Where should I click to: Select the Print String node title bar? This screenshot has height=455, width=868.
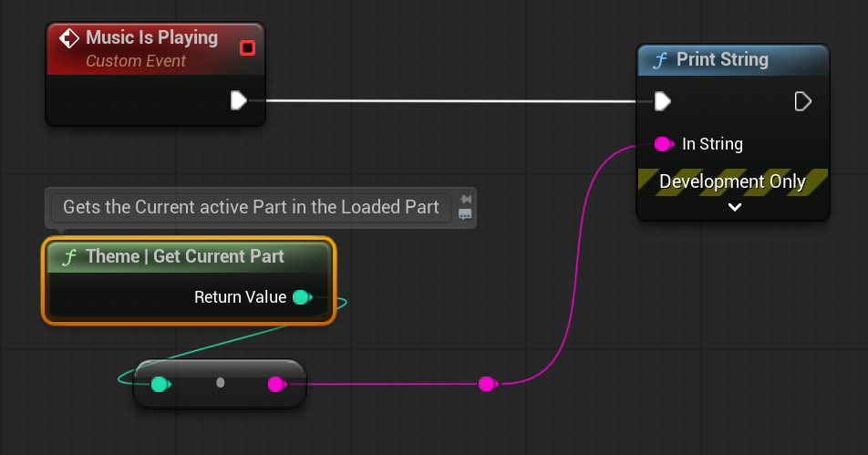tap(722, 60)
